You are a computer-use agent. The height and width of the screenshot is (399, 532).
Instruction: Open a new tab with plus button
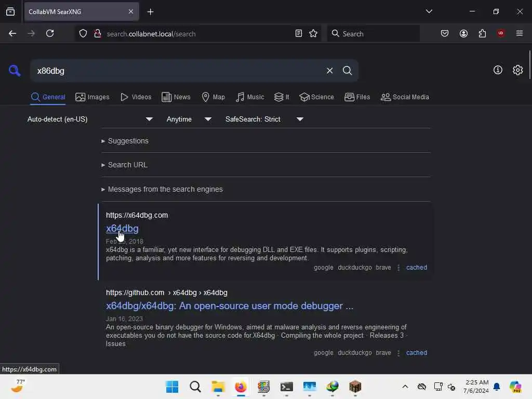pos(150,12)
